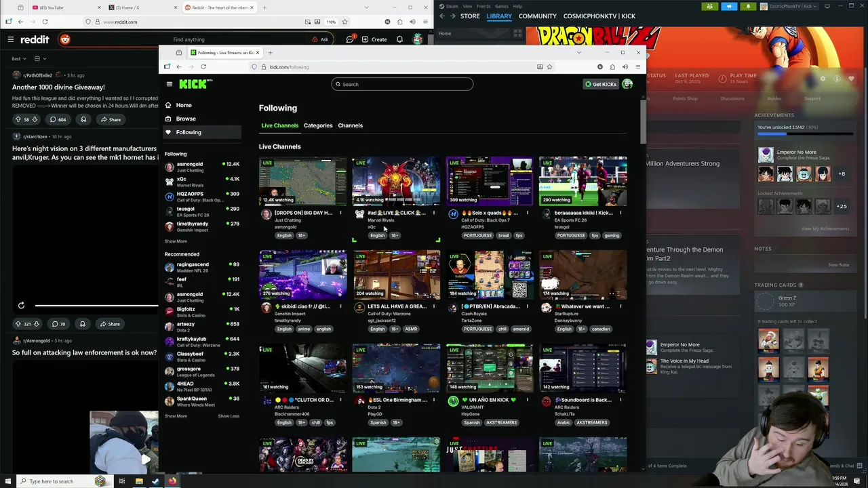
Task: Add the game to favorites with the heart icon
Action: click(x=852, y=79)
